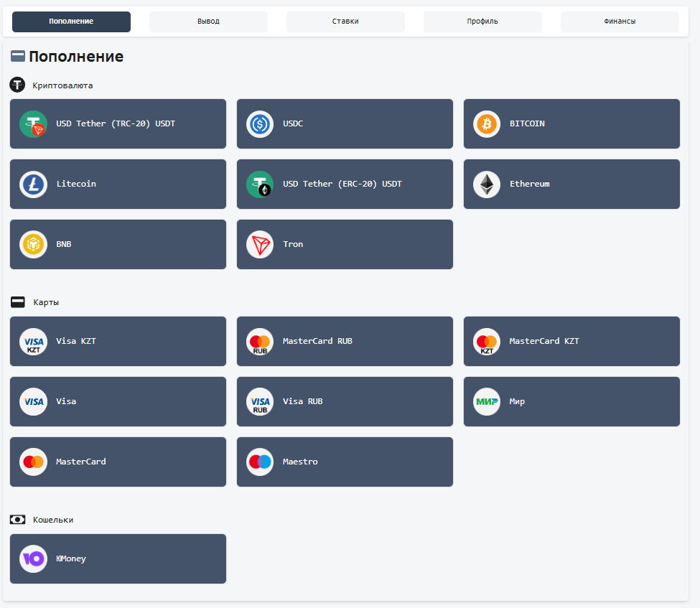The image size is (700, 608).
Task: Open the Ставки tab
Action: coord(345,21)
